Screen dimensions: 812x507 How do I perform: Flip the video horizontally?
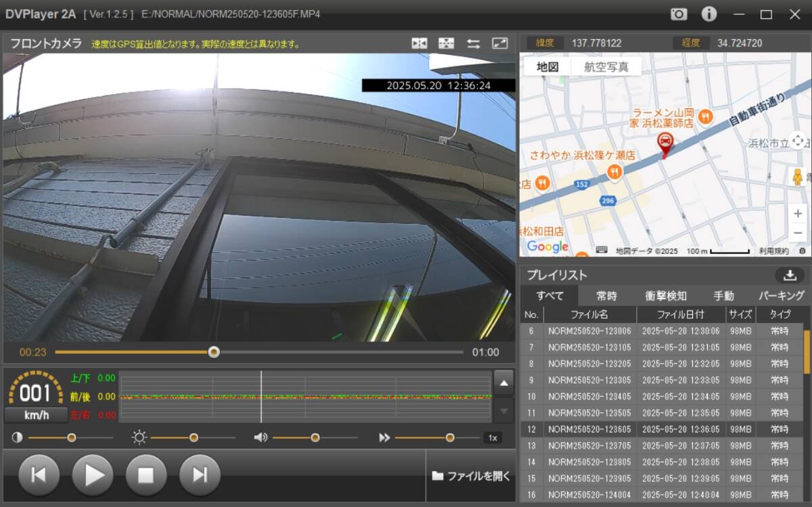(x=420, y=43)
